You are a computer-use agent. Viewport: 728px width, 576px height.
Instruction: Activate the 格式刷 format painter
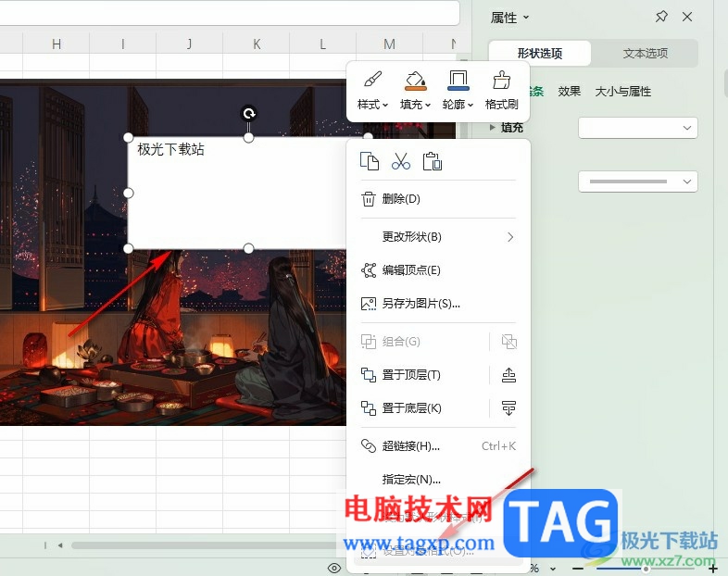(x=501, y=91)
